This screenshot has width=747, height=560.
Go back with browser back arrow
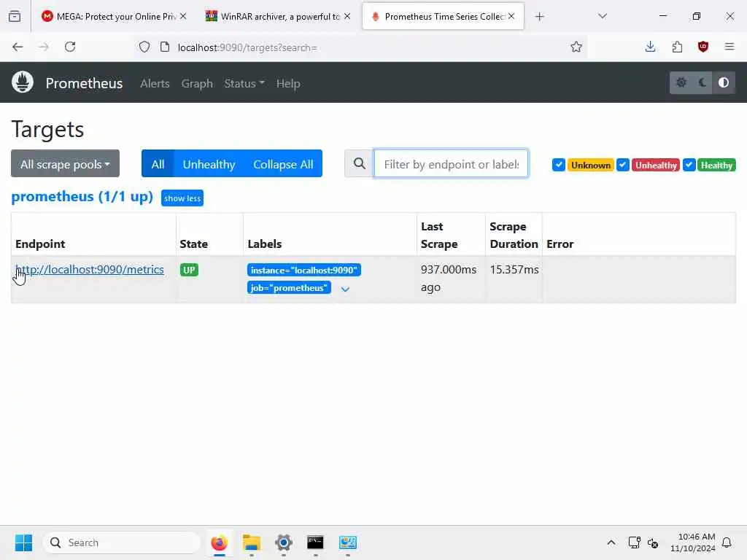point(18,47)
